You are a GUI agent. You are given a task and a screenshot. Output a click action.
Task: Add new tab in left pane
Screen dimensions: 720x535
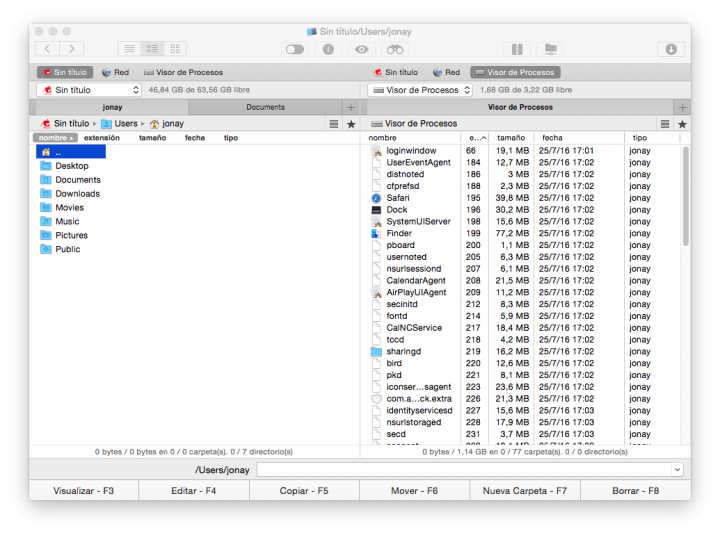pyautogui.click(x=351, y=107)
